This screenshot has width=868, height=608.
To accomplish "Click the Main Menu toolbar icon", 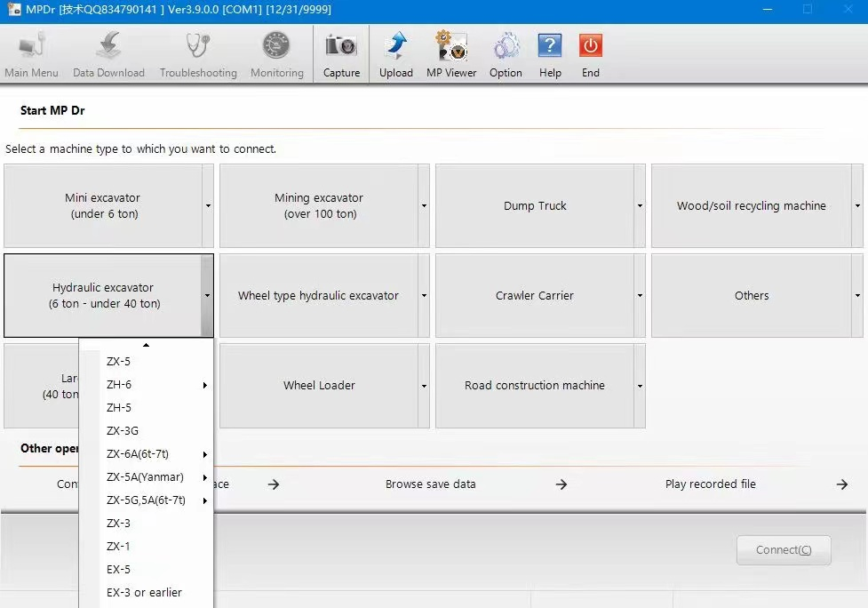I will 31,46.
